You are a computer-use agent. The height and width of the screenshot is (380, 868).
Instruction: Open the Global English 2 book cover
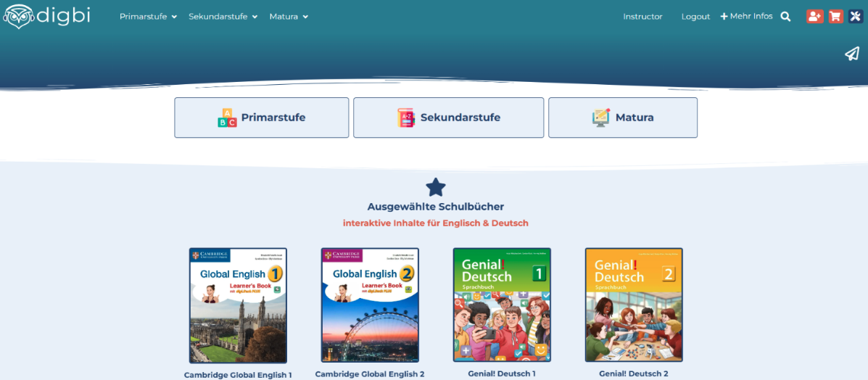(370, 305)
